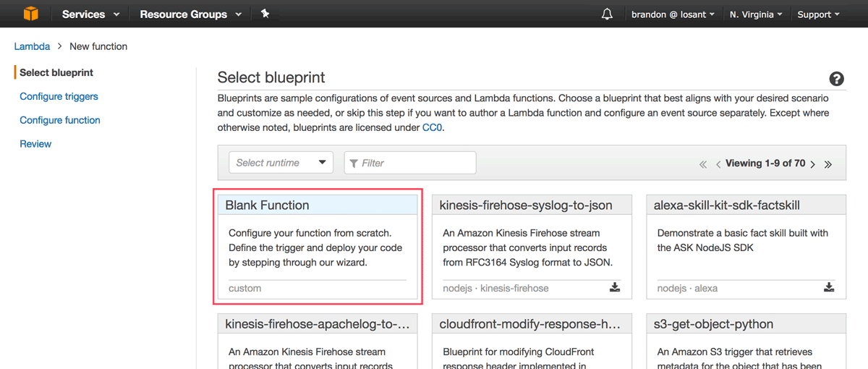This screenshot has width=868, height=369.
Task: Open notifications bell icon
Action: click(607, 14)
